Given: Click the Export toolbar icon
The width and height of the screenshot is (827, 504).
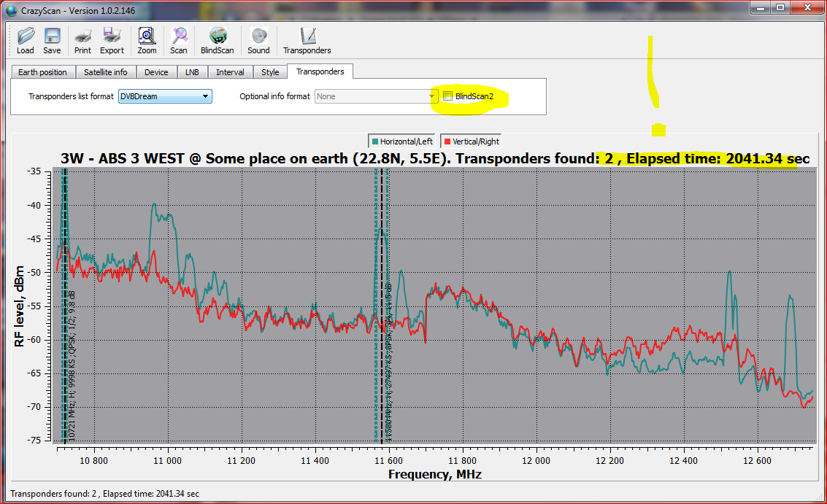Looking at the screenshot, I should [112, 36].
